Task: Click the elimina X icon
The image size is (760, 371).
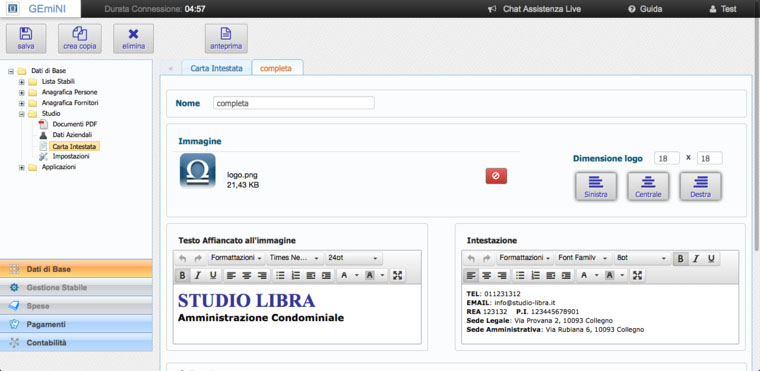Action: 133,34
